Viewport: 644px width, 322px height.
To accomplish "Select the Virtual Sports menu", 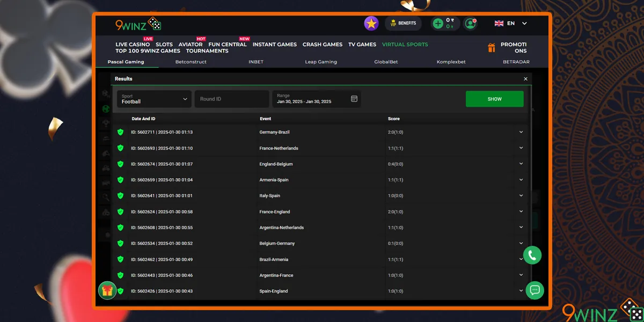I will coord(405,45).
